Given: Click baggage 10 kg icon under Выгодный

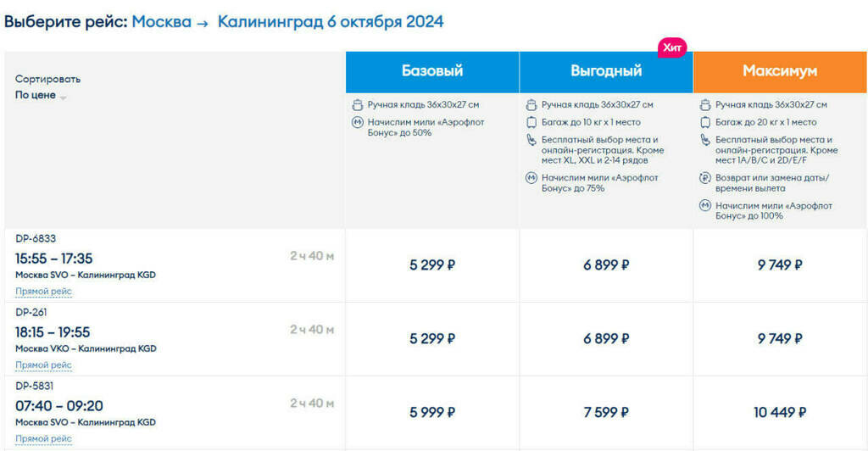Looking at the screenshot, I should click(x=531, y=122).
